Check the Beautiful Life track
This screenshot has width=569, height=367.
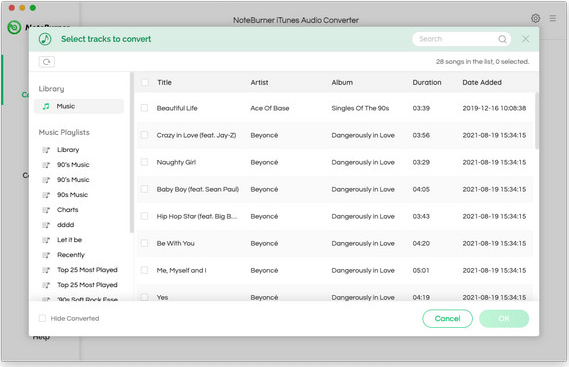coord(144,108)
